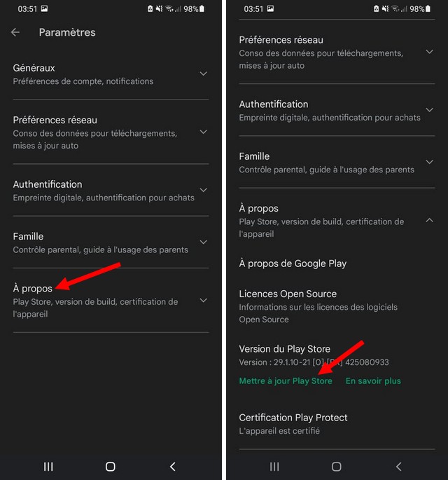Viewport: 448px width, 480px height.
Task: Tap the navigation back chevron on the left phone
Action: pyautogui.click(x=173, y=467)
